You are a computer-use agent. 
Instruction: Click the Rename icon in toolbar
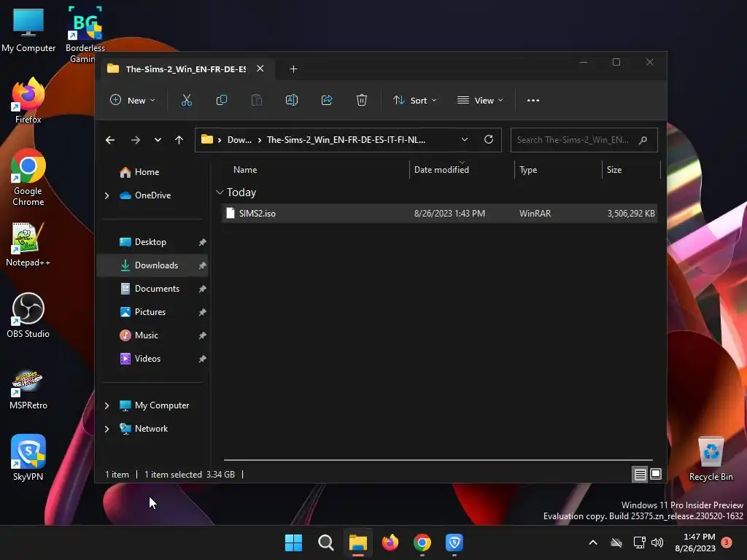(292, 101)
